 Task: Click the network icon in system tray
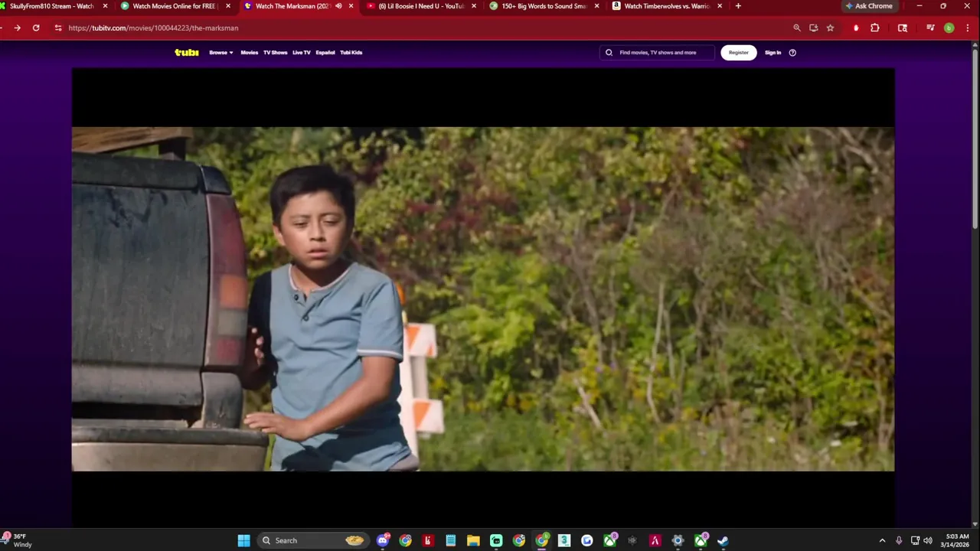click(x=915, y=540)
